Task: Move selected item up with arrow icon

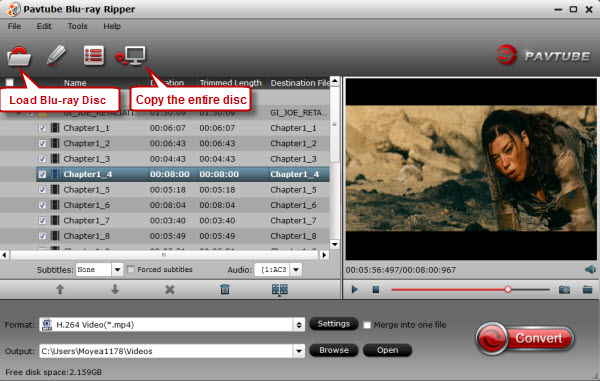Action: [x=60, y=289]
